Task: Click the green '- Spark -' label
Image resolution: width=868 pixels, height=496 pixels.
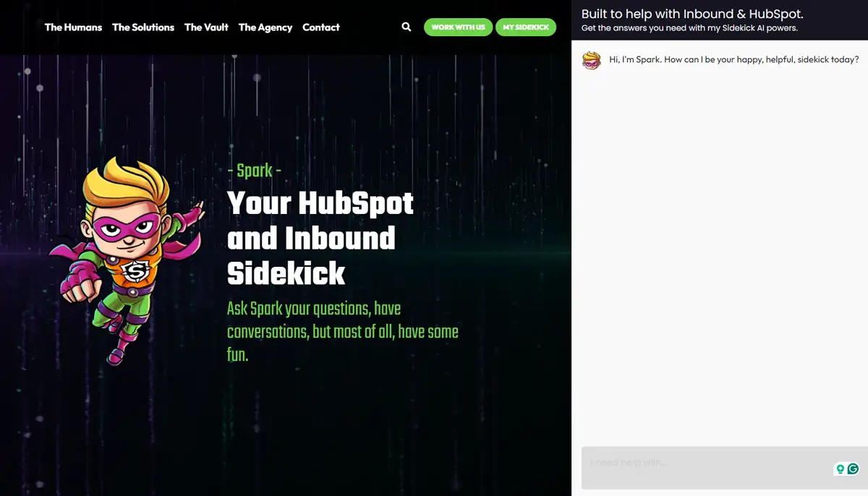Action: tap(254, 171)
